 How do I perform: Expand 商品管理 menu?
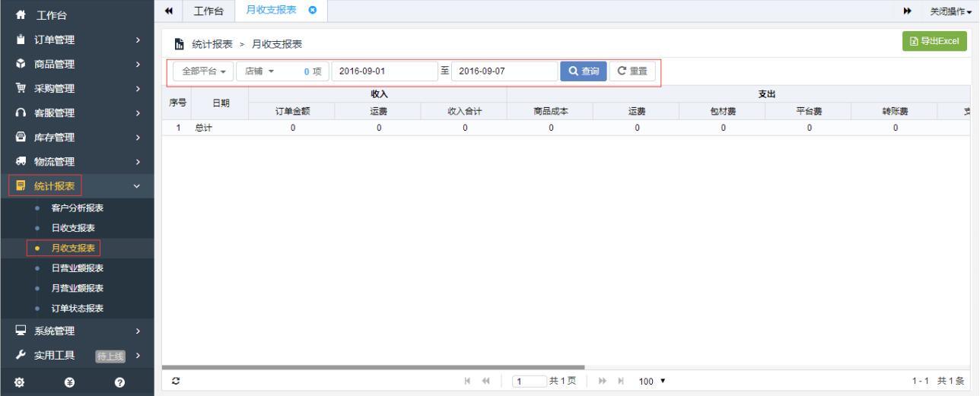pos(137,65)
